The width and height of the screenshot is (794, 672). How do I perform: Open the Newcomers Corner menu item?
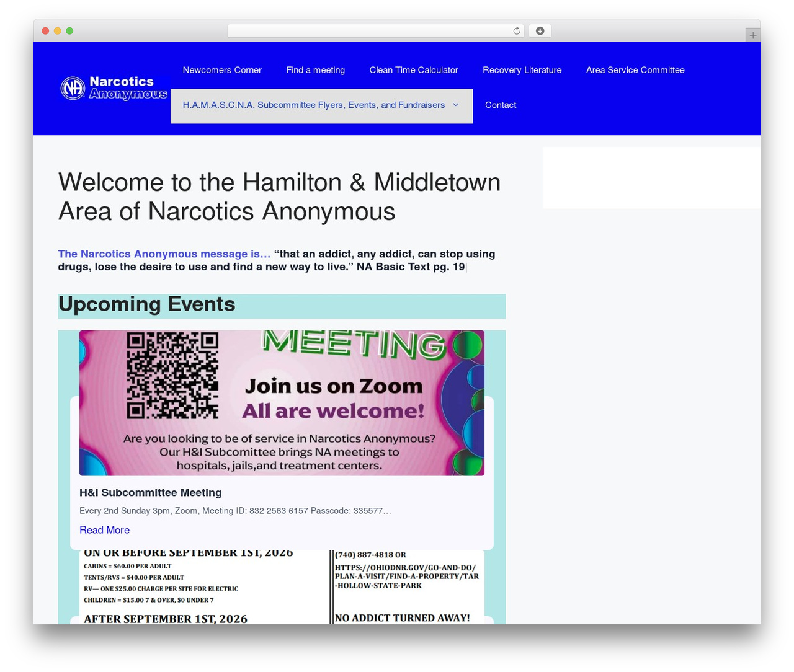click(222, 70)
